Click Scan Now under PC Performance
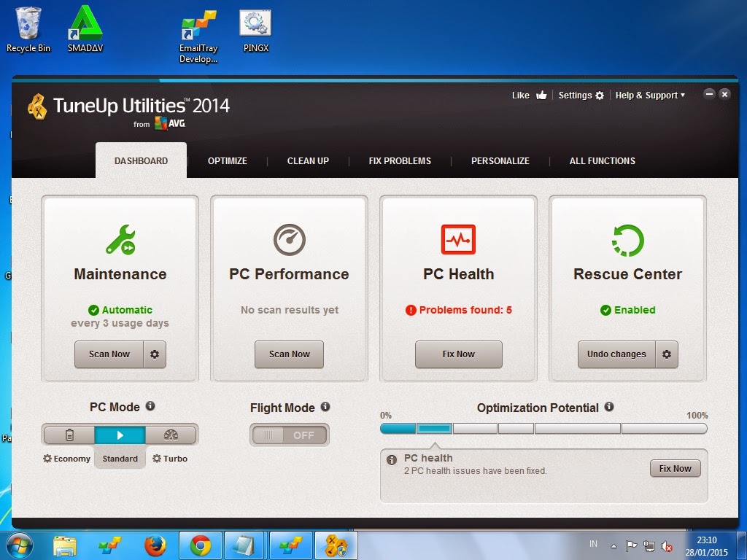The image size is (747, 560). (289, 354)
